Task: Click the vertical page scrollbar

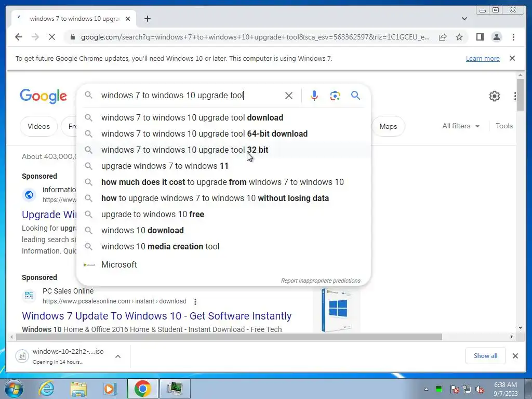Action: coord(520,95)
